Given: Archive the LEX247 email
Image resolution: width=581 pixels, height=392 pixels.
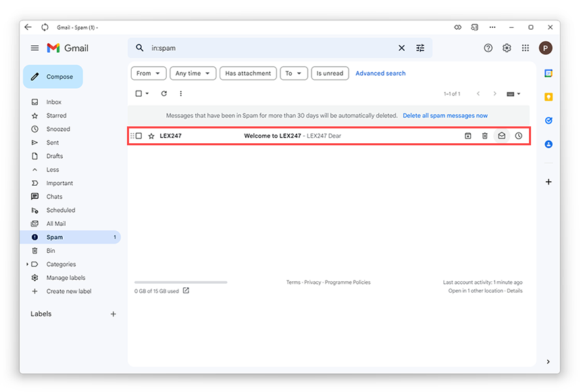Looking at the screenshot, I should point(467,135).
